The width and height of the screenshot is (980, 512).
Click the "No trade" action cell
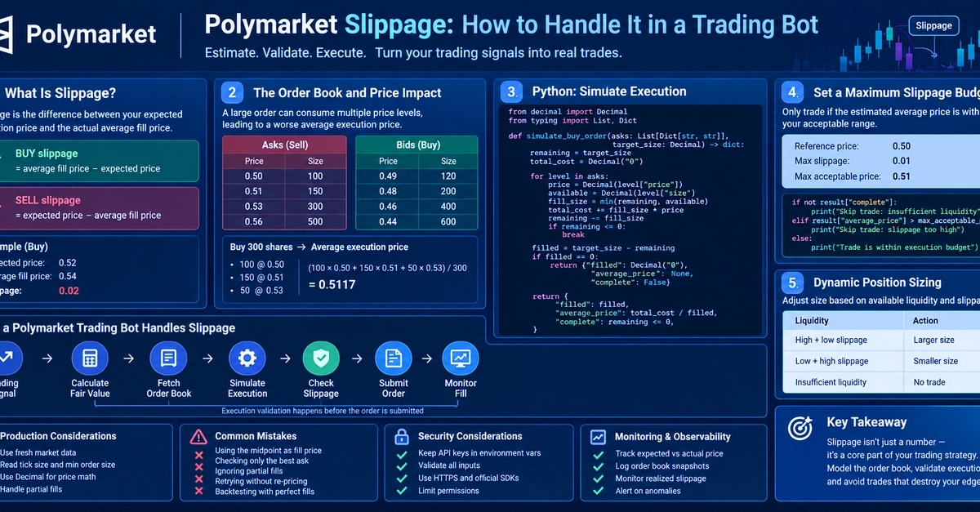(929, 382)
